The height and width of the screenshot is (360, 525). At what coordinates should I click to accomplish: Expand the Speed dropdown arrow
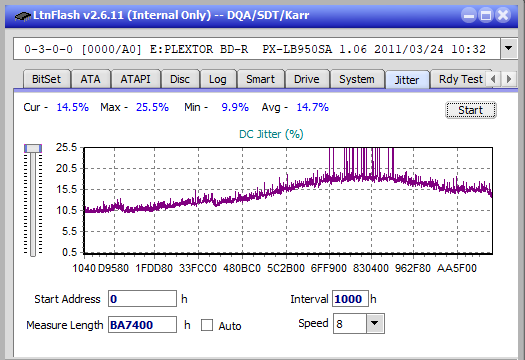pos(375,323)
